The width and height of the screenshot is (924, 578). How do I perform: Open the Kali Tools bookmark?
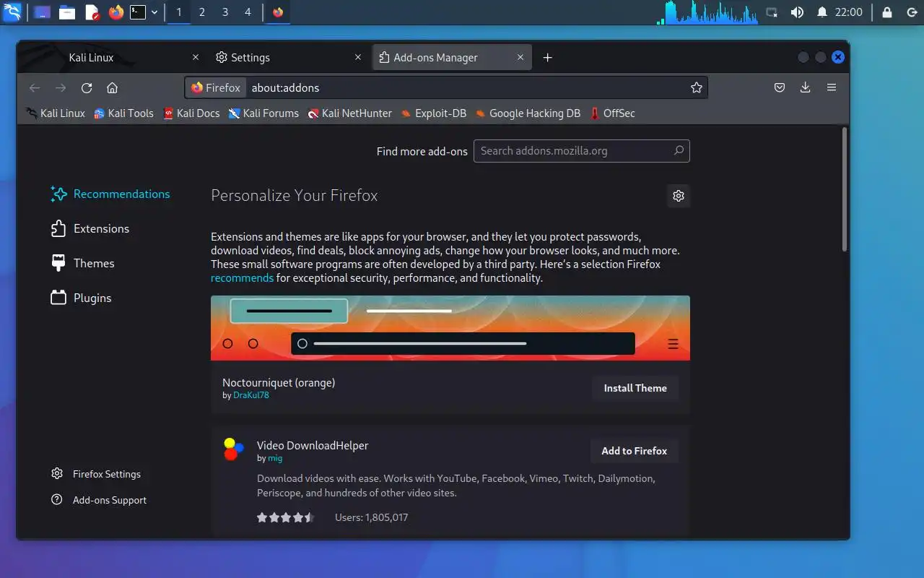pyautogui.click(x=123, y=113)
